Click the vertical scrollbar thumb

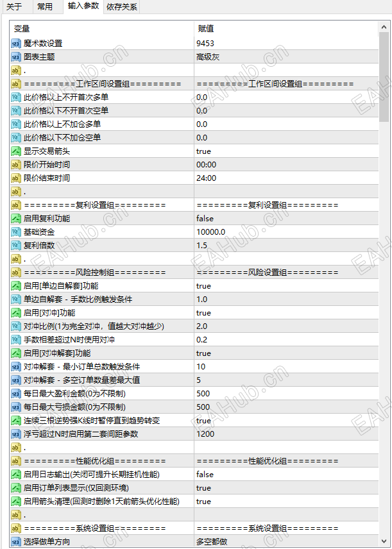click(x=384, y=77)
